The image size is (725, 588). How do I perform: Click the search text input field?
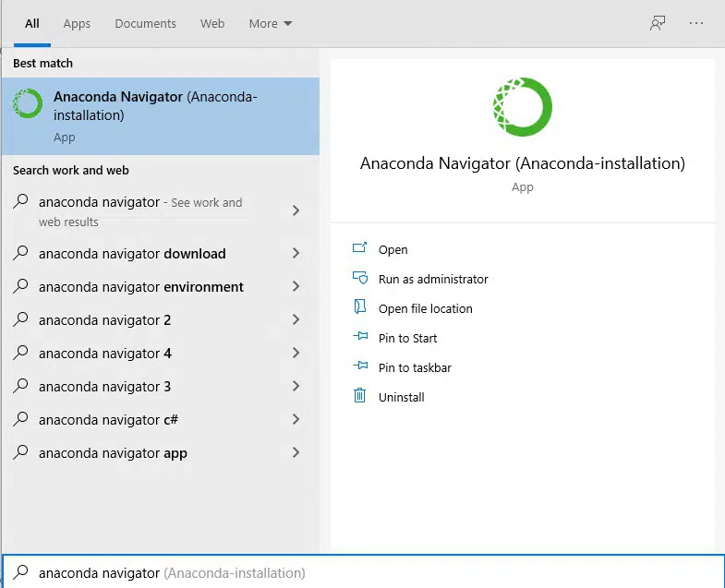(x=364, y=572)
